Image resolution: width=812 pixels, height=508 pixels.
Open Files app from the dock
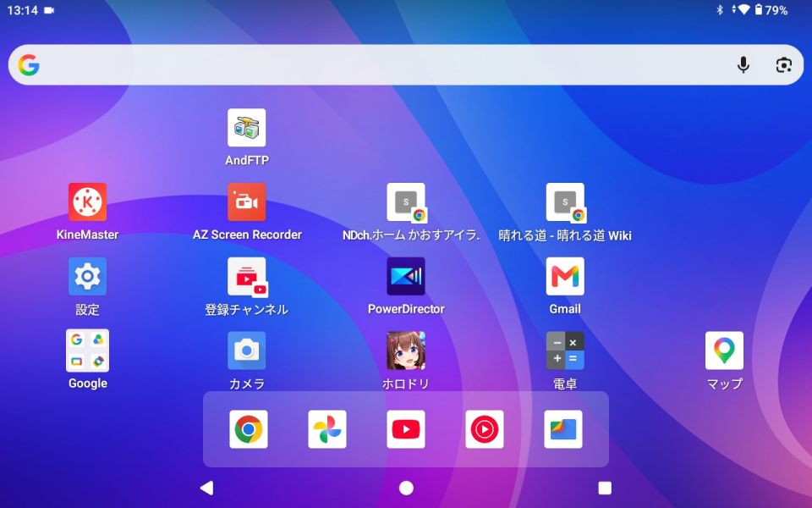563,429
